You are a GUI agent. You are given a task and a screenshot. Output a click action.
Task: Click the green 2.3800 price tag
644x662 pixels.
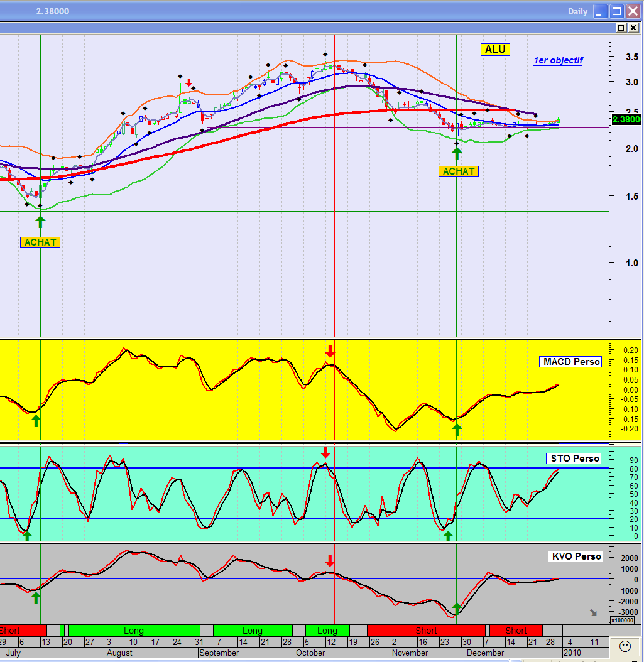[626, 119]
